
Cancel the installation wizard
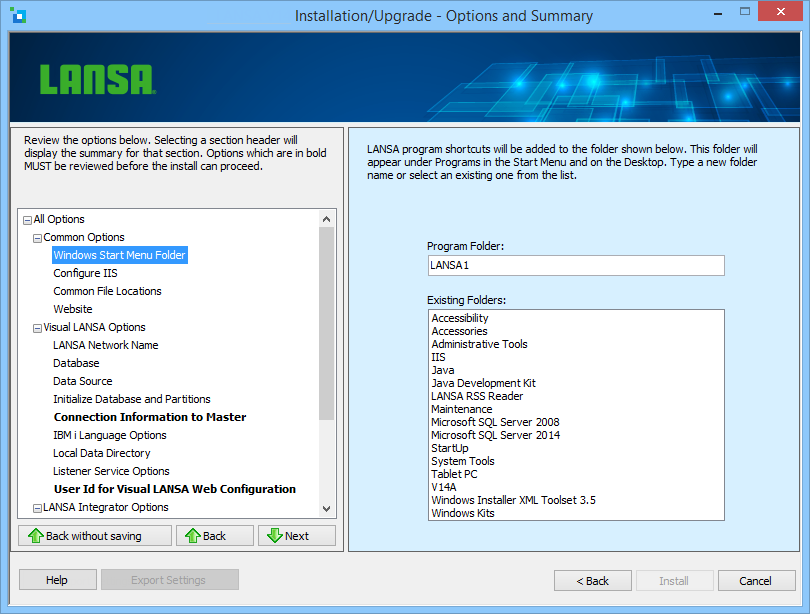coord(756,580)
